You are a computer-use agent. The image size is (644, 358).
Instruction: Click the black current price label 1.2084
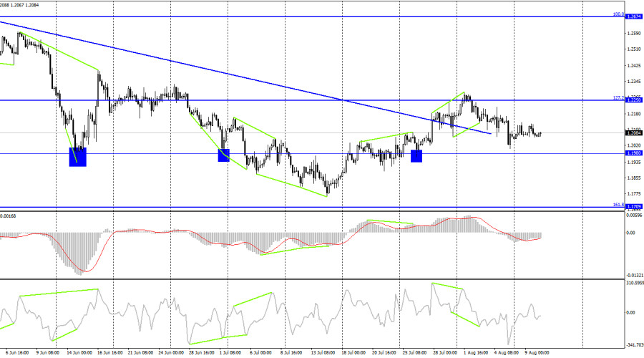(634, 132)
